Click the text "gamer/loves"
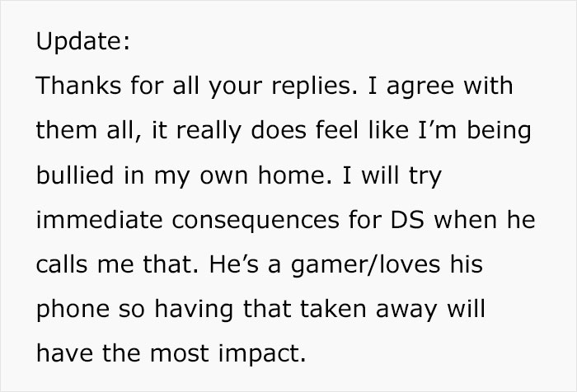Viewport: 577px width, 392px height. (x=365, y=265)
